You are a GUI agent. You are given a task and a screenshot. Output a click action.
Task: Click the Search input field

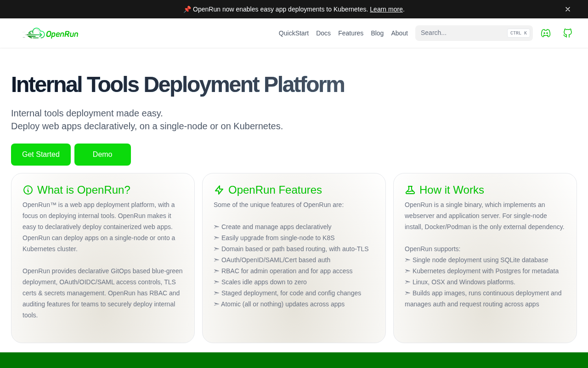coord(459,33)
